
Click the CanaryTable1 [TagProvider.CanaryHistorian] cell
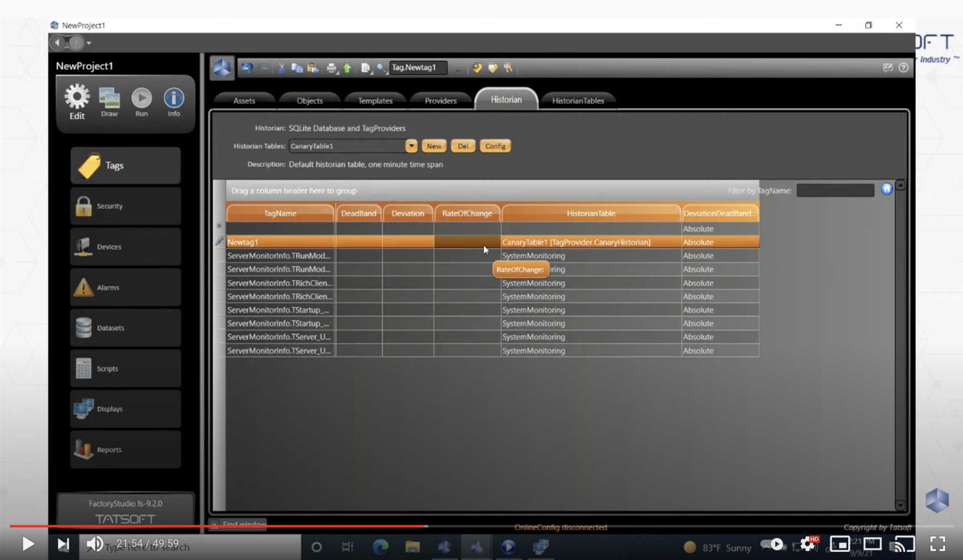coord(591,242)
